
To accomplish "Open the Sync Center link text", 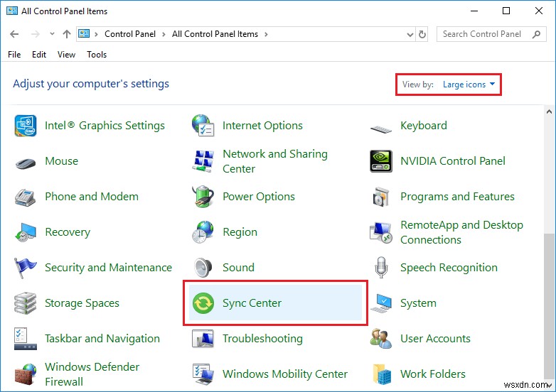I will click(x=252, y=303).
